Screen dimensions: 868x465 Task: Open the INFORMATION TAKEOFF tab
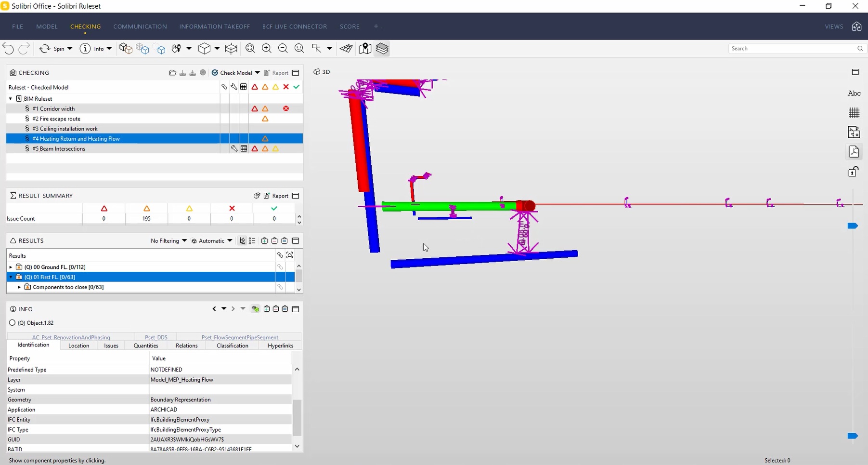click(x=215, y=27)
